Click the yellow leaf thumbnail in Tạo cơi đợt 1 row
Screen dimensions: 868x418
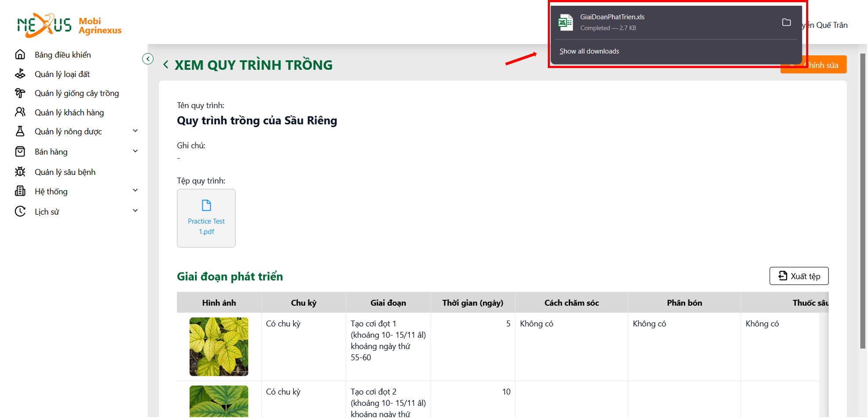[x=219, y=347]
